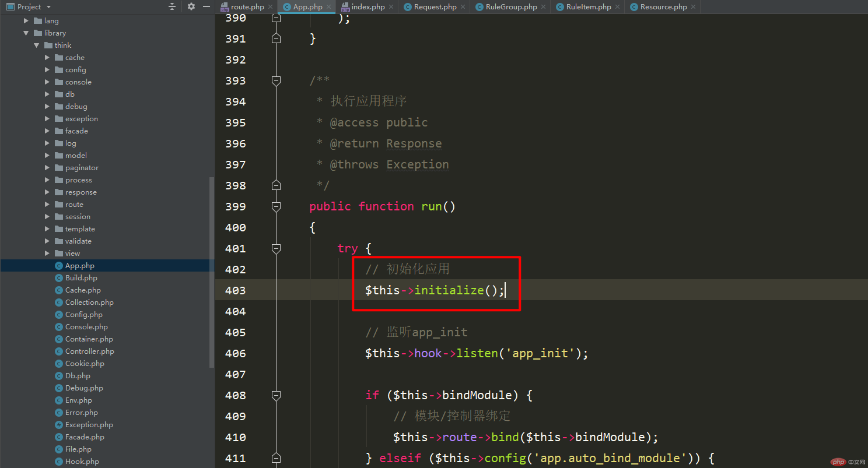Collapse the think folder
Viewport: 868px width, 468px height.
pos(37,45)
